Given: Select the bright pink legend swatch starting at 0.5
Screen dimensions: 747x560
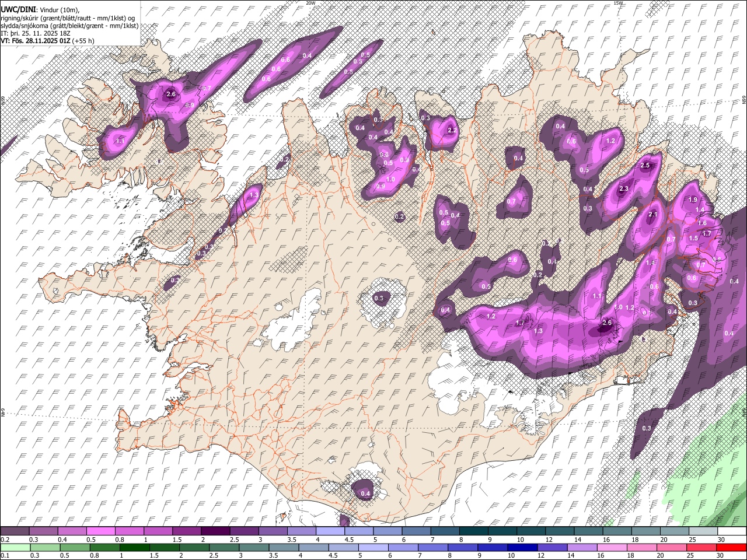Looking at the screenshot, I should click(x=100, y=531).
